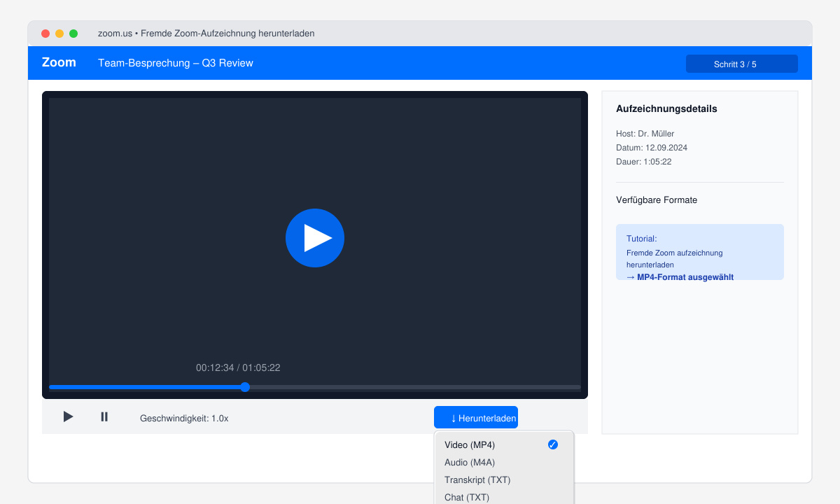Viewport: 840px width, 504px height.
Task: Close the window with the red button
Action: (x=45, y=33)
